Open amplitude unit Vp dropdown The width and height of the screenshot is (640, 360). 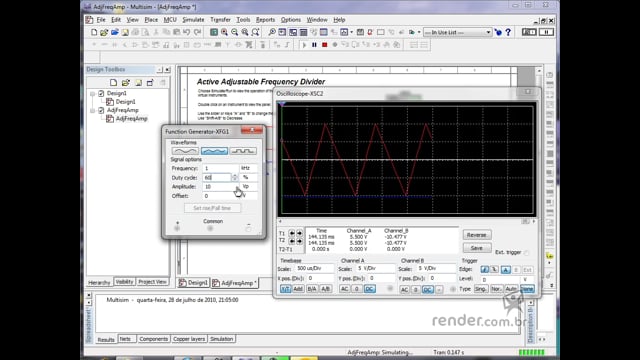pyautogui.click(x=248, y=187)
